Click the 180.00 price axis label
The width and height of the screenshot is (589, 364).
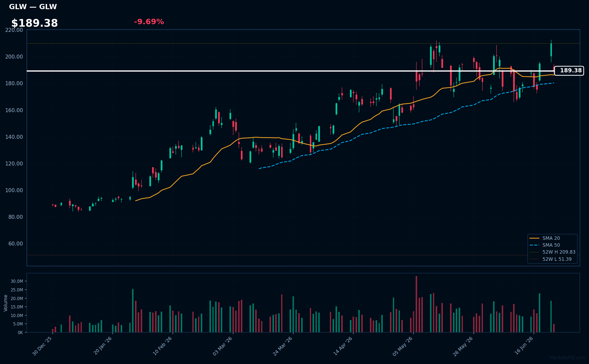(14, 83)
